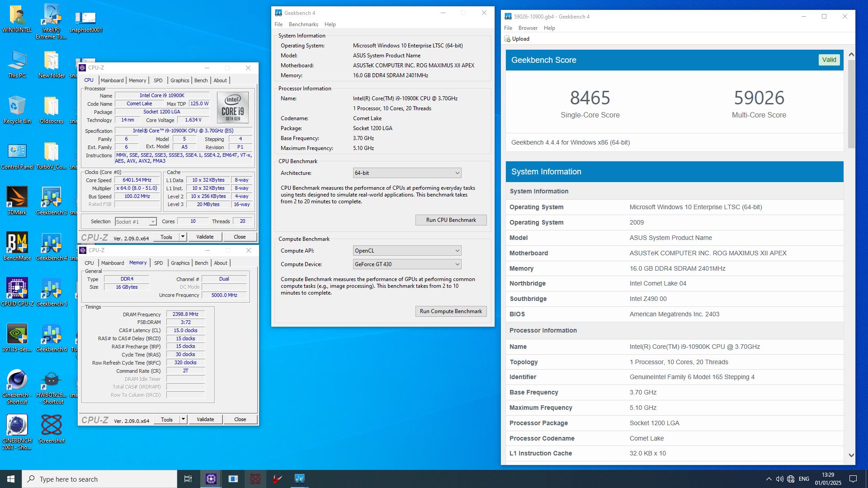Expand Tools arrow in upper CPU-Z window
Image resolution: width=868 pixels, height=488 pixels.
click(x=183, y=237)
